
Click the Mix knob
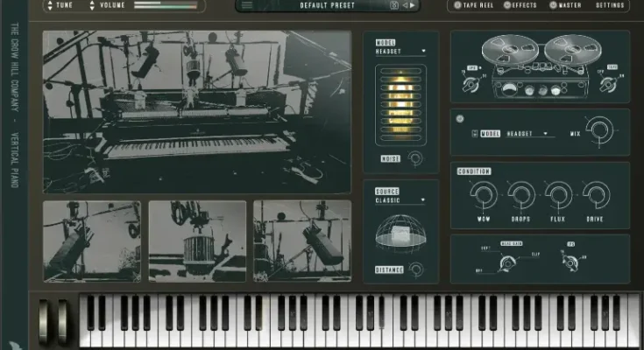(600, 132)
